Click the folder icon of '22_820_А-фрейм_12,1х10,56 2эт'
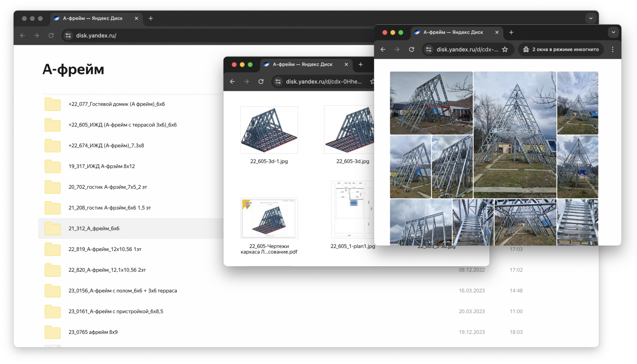Viewport: 637px width, 364px height. (x=52, y=270)
